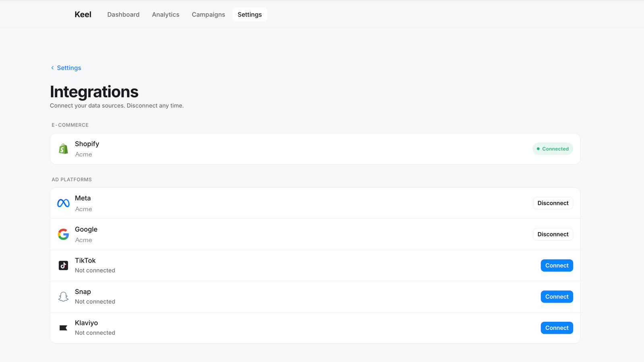Click the Klaviyo integration name
This screenshot has height=362, width=644.
[x=87, y=323]
